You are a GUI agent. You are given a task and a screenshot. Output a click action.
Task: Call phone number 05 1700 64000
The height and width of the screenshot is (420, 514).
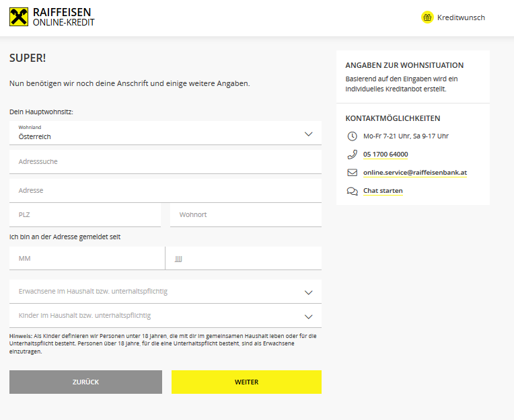[385, 155]
